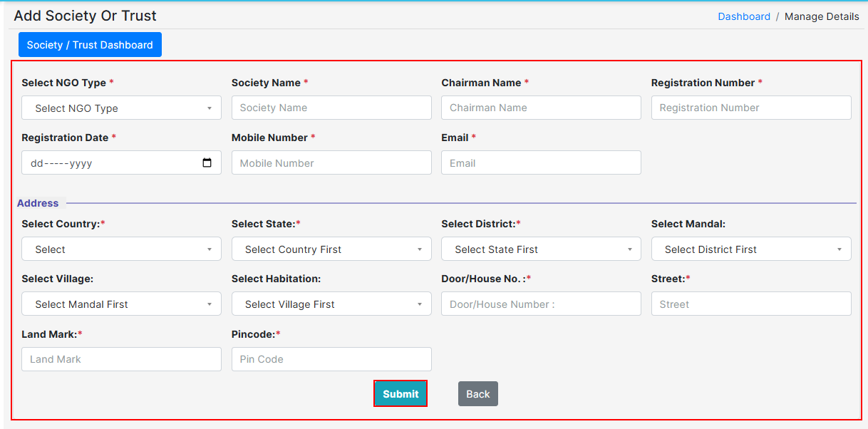Click the Mobile Number field

tap(331, 163)
